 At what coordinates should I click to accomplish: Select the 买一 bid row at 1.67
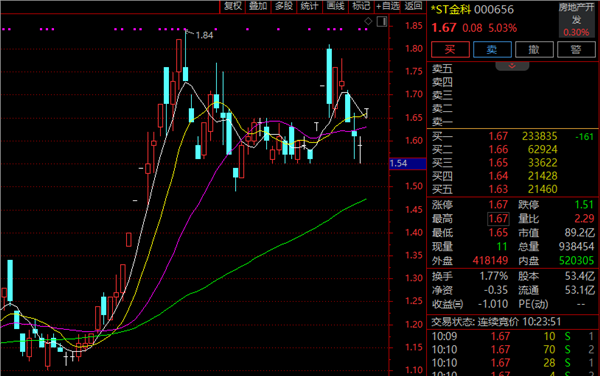point(513,137)
